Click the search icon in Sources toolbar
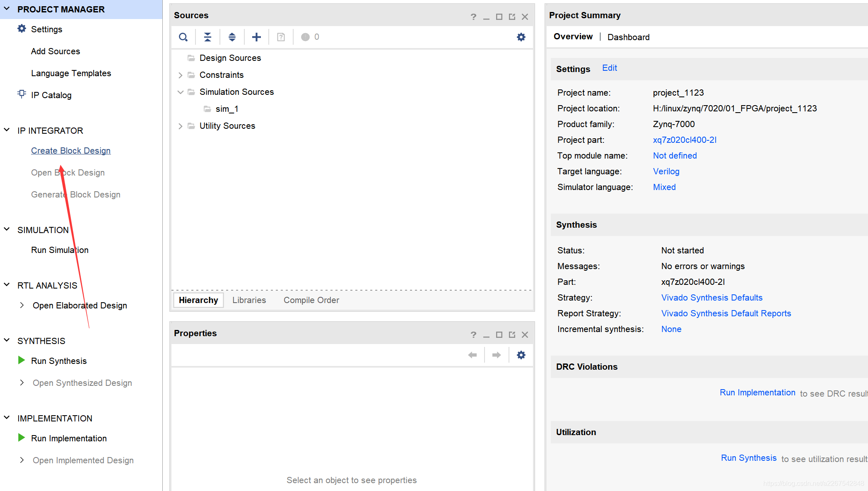The width and height of the screenshot is (868, 491). (x=183, y=37)
